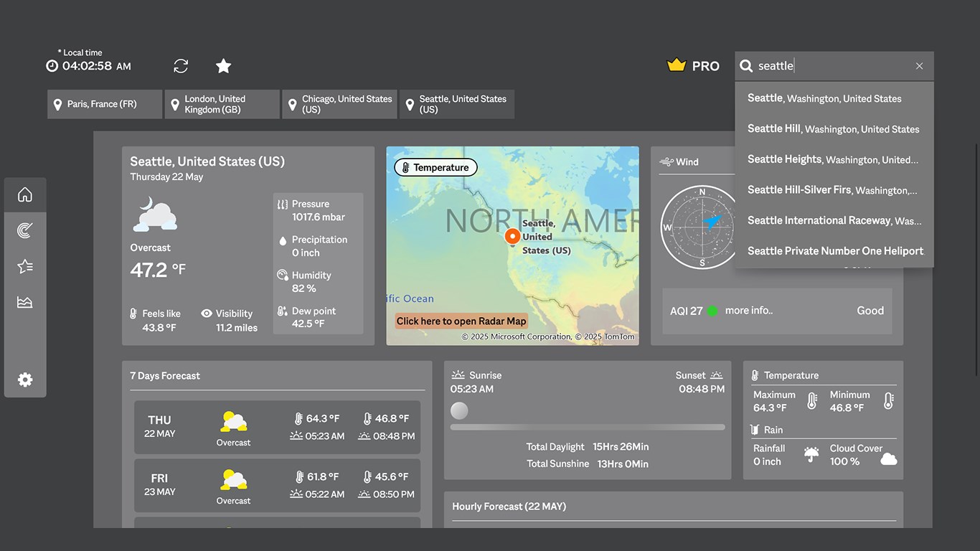Click the sunrise progress slider handle
Image resolution: width=980 pixels, height=551 pixels.
click(x=459, y=410)
